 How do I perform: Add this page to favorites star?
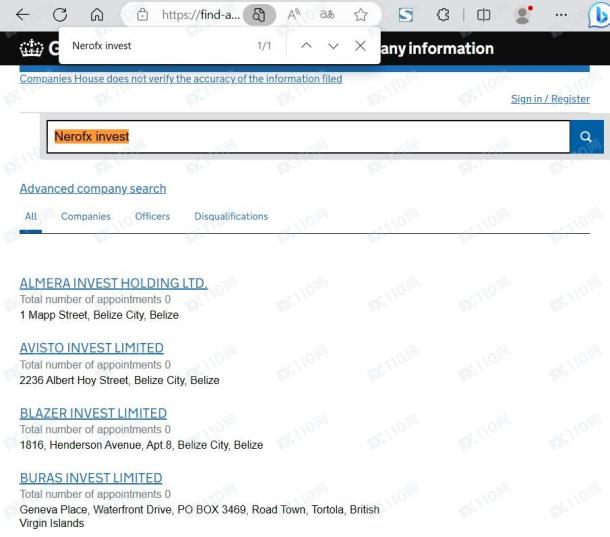click(361, 15)
